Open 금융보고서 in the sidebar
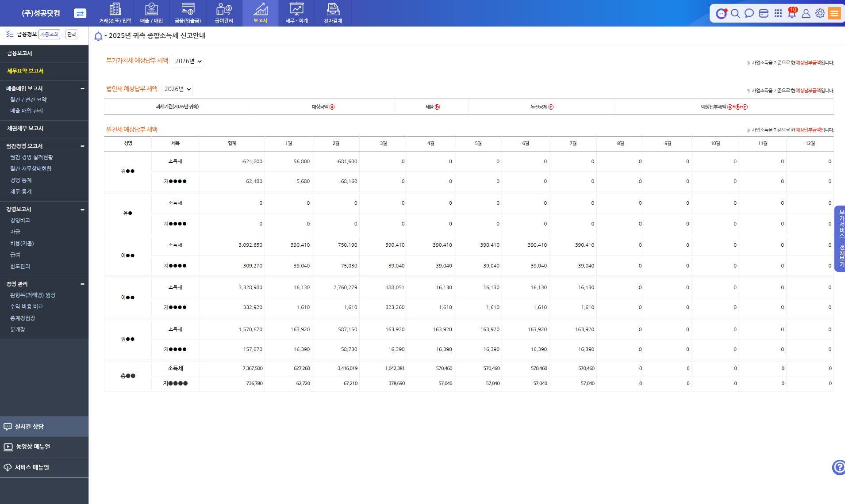Screen dimensions: 845x504 click(19, 53)
